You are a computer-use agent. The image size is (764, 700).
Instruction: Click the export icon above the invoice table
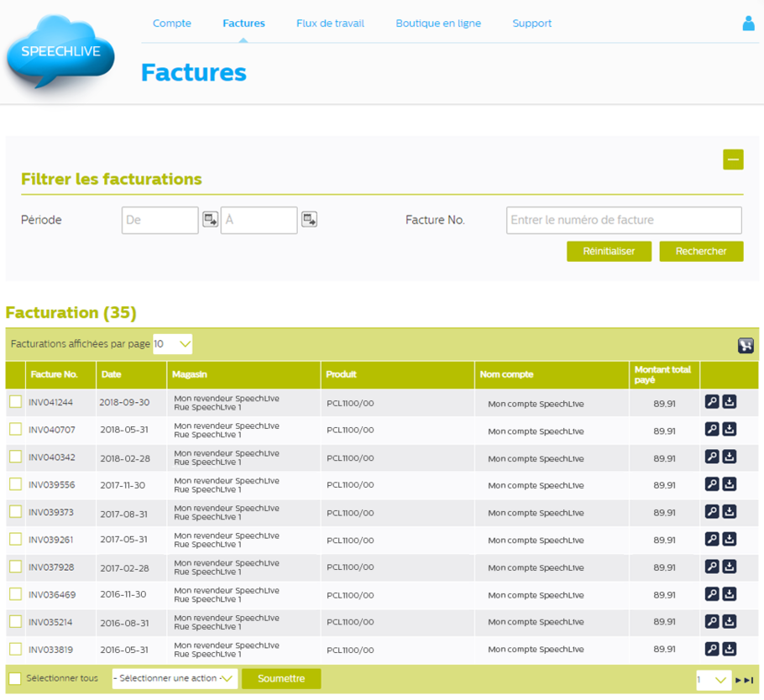click(746, 345)
